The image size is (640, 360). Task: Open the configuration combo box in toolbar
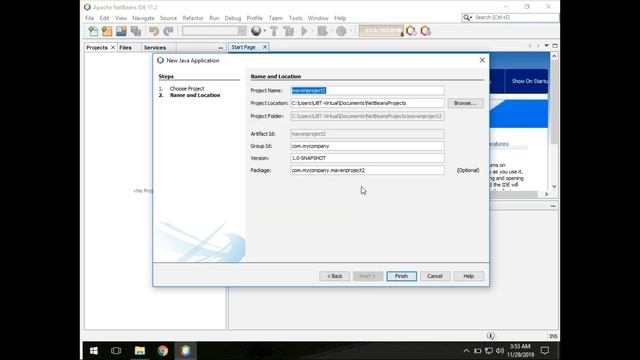(214, 31)
